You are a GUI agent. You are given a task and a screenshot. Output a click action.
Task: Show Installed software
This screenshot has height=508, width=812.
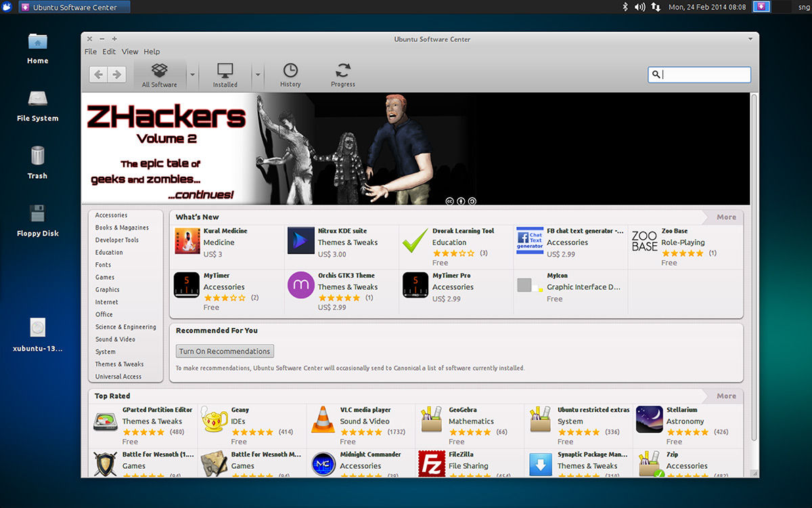(225, 75)
